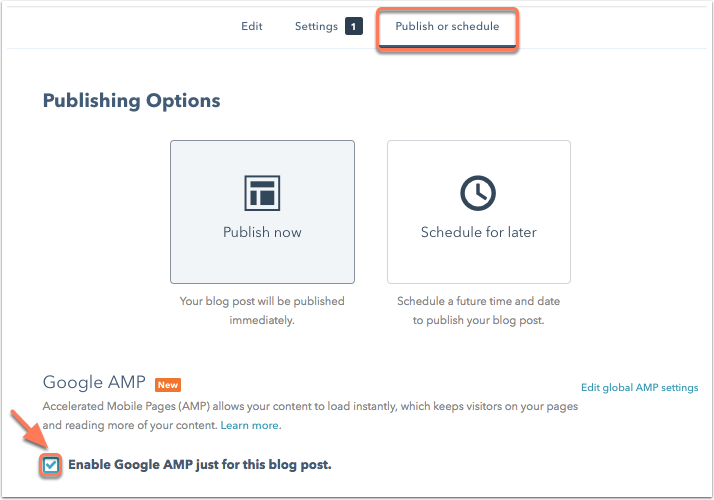The image size is (714, 500).
Task: Click the description under Schedule for later
Action: click(x=479, y=311)
